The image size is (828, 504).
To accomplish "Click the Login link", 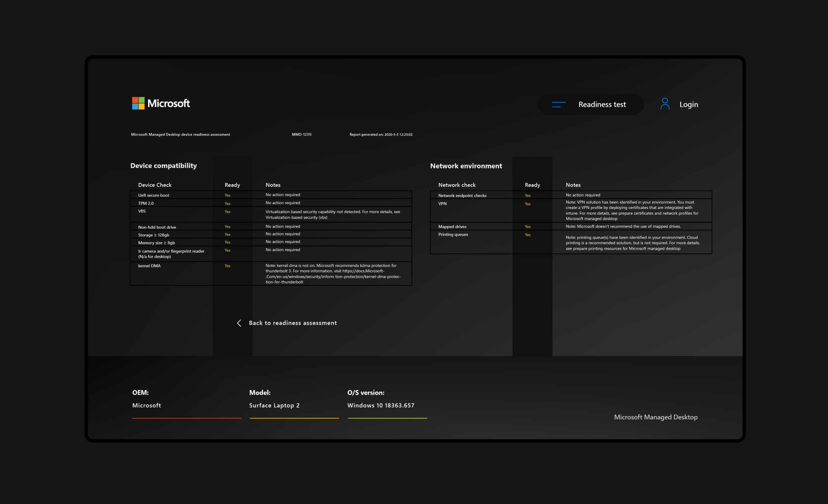I will (x=689, y=105).
